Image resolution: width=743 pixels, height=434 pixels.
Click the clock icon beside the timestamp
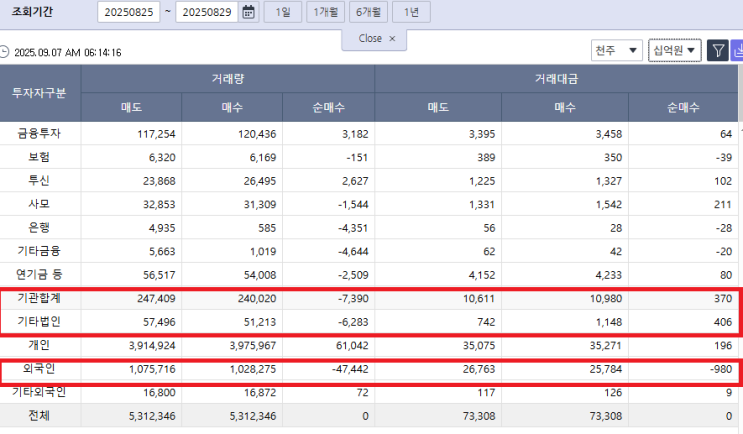(4, 52)
